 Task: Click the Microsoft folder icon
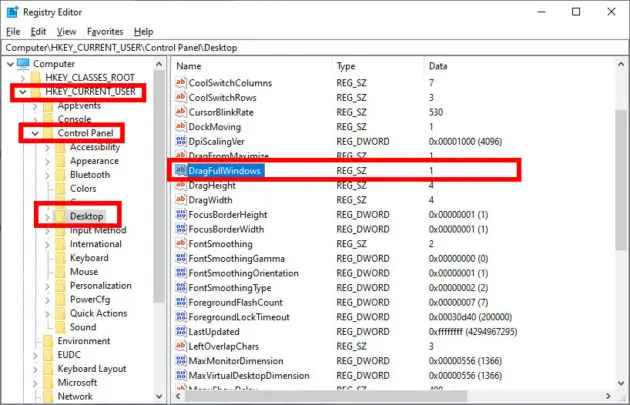click(x=48, y=383)
